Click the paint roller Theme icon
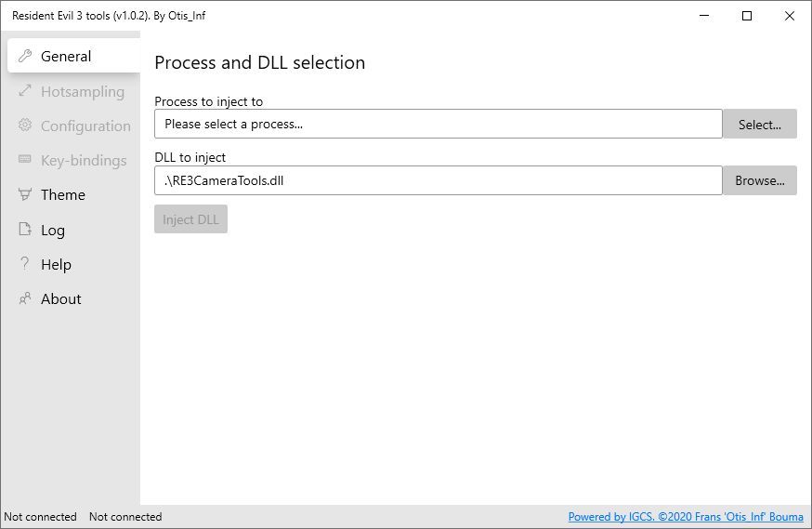Screen dimensions: 812x529 coord(25,194)
